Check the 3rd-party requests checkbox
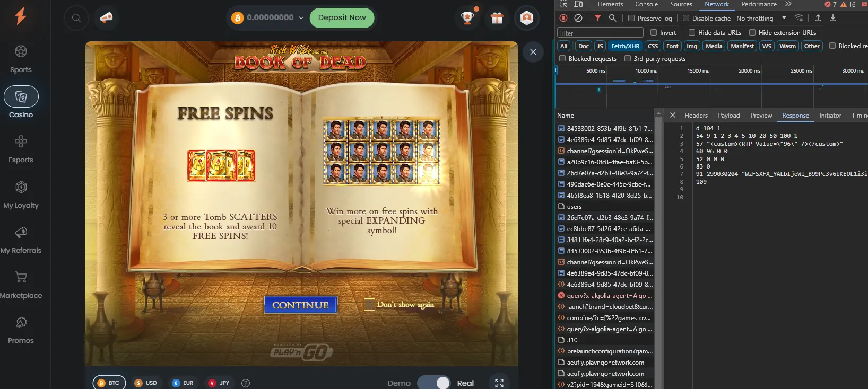Image resolution: width=868 pixels, height=389 pixels. tap(628, 58)
